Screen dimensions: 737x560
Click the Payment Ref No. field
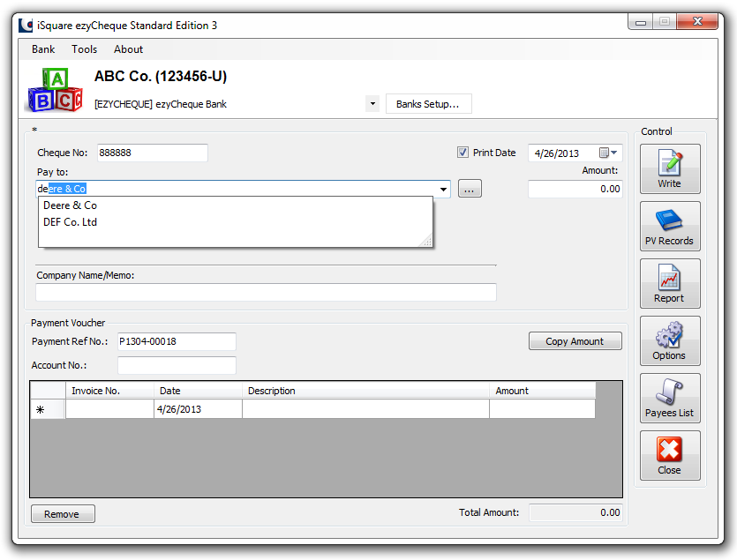coord(177,341)
